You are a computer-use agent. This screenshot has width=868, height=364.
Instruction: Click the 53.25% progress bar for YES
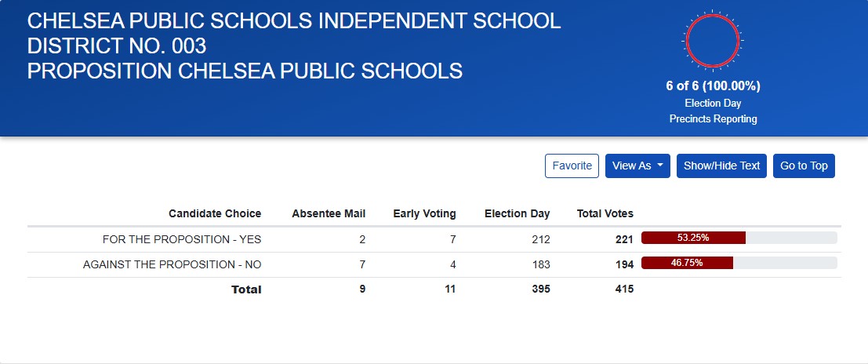tap(739, 238)
